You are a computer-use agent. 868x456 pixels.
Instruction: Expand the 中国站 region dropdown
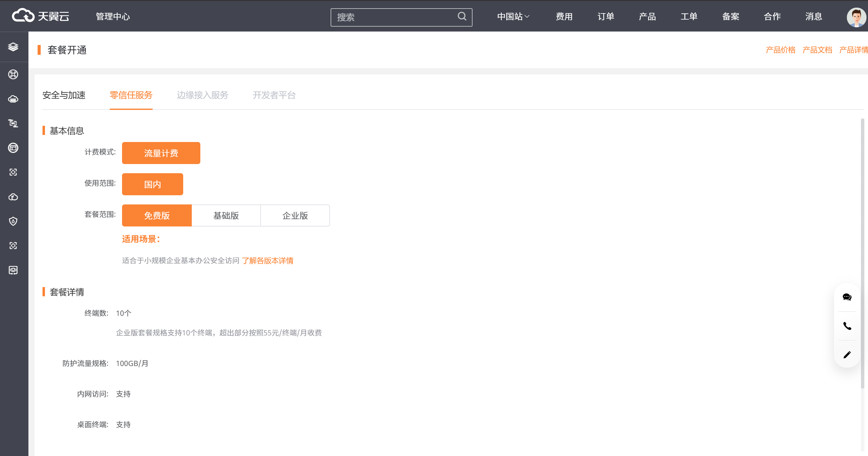click(513, 16)
